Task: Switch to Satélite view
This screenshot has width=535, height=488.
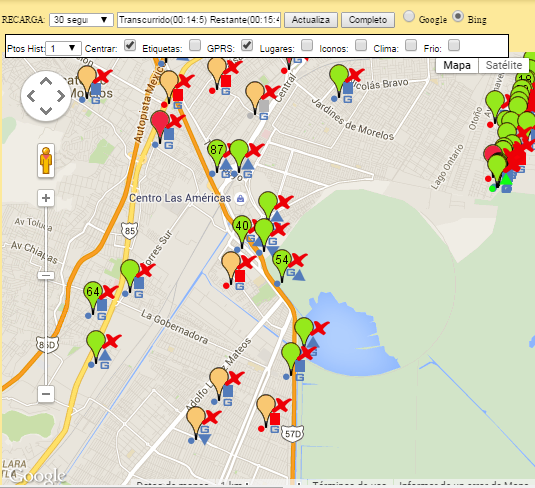Action: pos(504,65)
